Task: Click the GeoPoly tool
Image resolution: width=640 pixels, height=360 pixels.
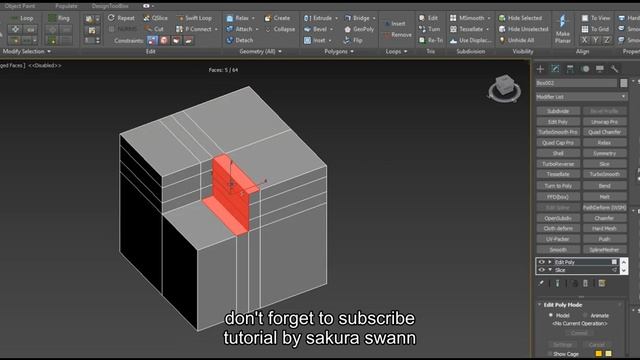Action: [x=359, y=29]
